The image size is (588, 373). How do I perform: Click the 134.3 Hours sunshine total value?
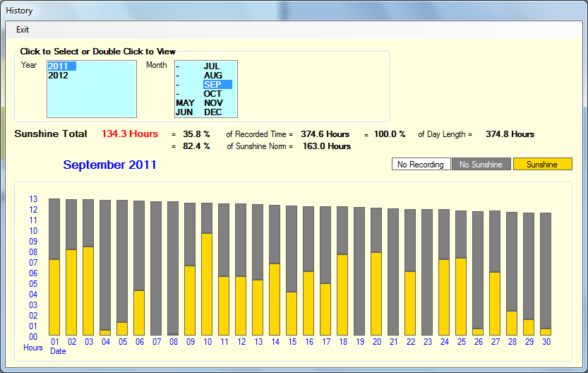[130, 134]
